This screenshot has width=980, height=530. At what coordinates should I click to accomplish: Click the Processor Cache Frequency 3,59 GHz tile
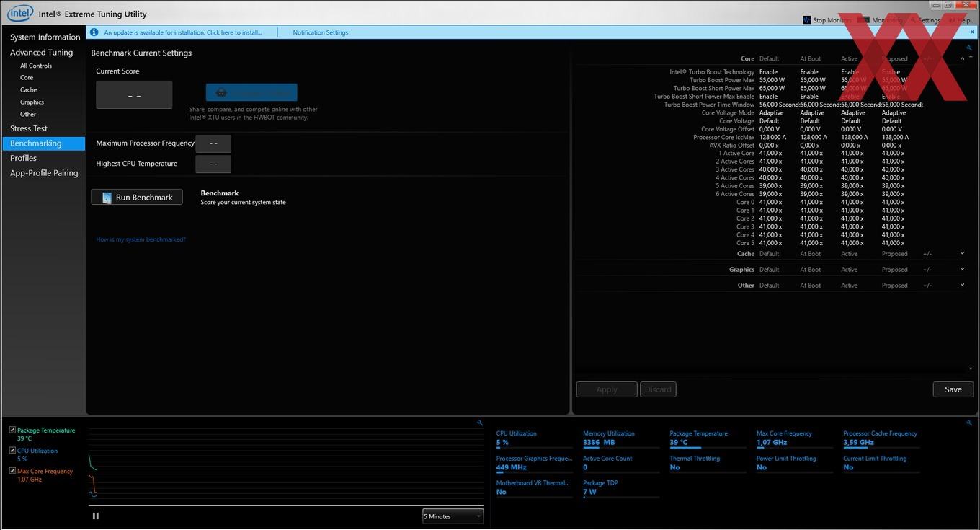(882, 438)
